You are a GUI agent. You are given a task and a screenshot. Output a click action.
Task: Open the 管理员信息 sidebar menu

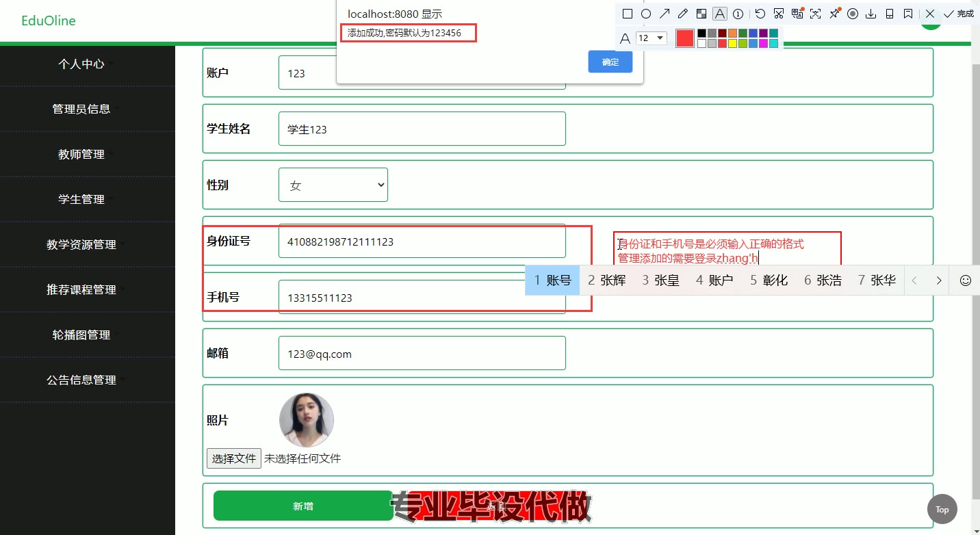81,109
